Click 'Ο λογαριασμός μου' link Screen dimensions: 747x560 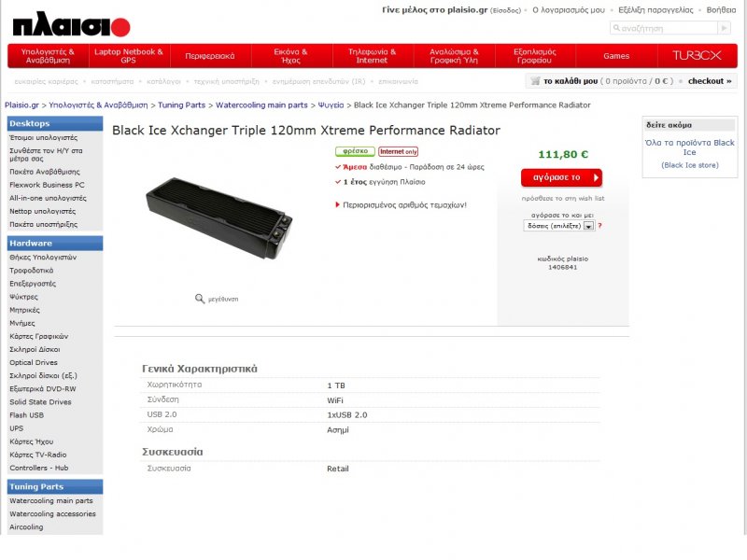coord(569,9)
